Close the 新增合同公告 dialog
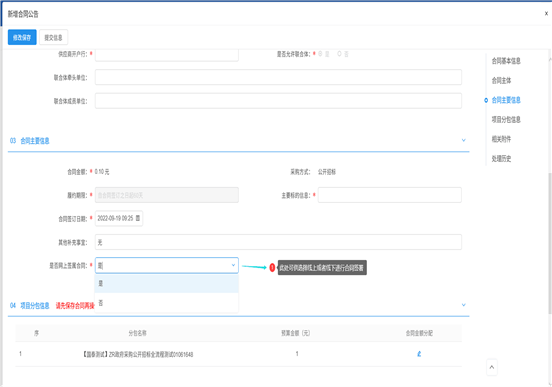The height and width of the screenshot is (387, 552). [x=546, y=13]
